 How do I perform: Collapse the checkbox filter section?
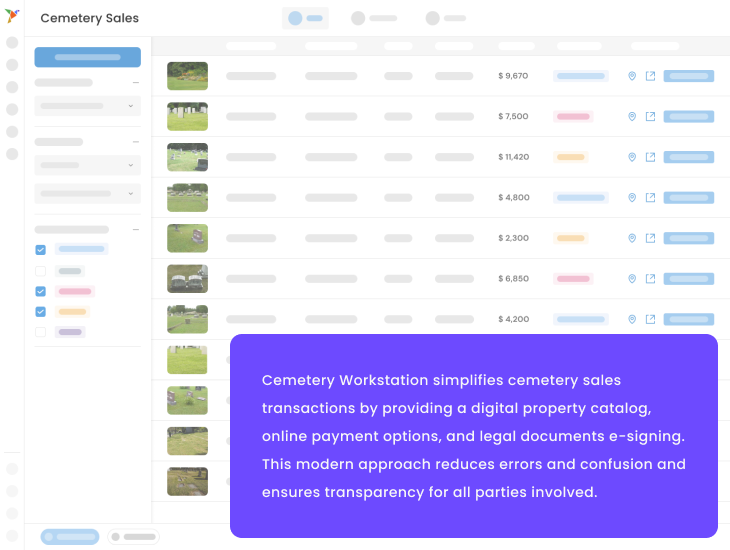point(135,230)
